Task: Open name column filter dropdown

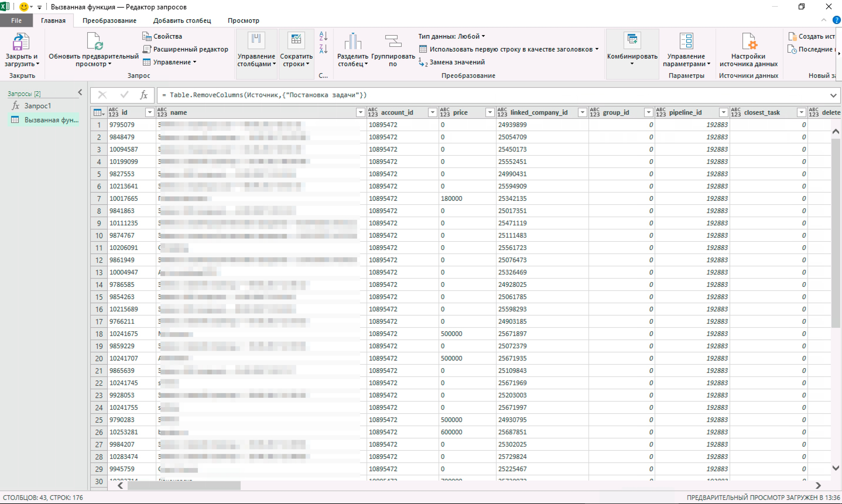Action: [360, 112]
